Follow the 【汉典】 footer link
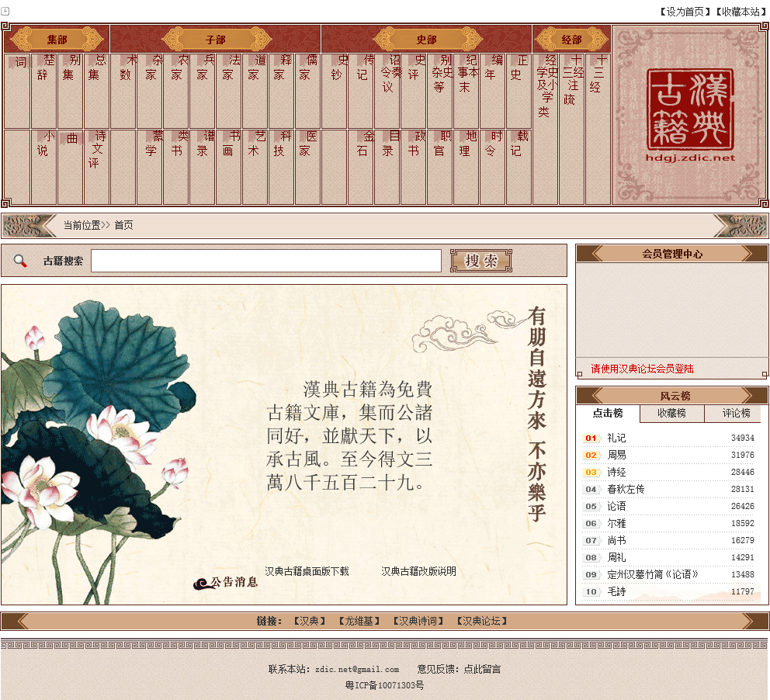Screen dimensions: 770x700 point(310,621)
